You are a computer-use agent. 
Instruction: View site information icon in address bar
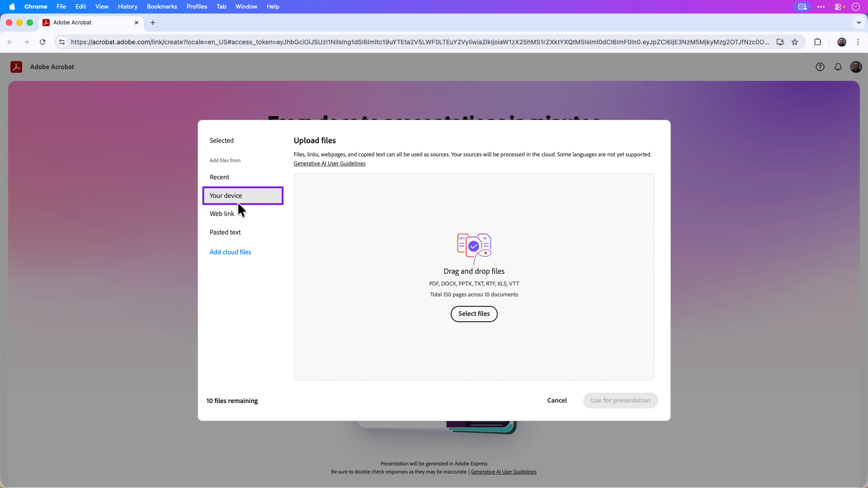click(62, 42)
